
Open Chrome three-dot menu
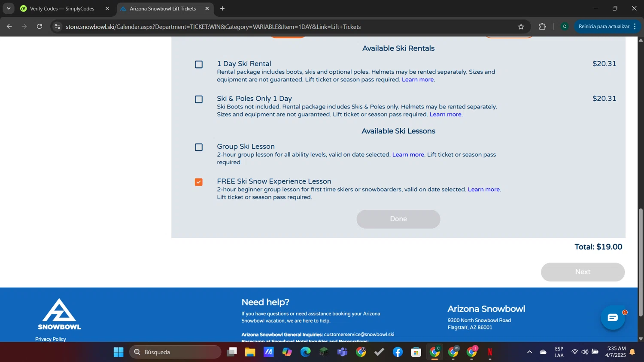635,27
